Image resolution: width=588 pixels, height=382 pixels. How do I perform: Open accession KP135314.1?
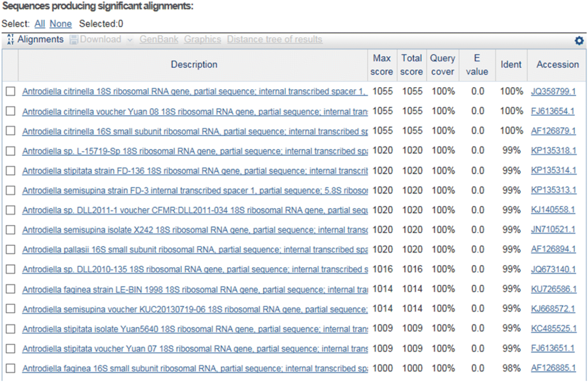[554, 171]
